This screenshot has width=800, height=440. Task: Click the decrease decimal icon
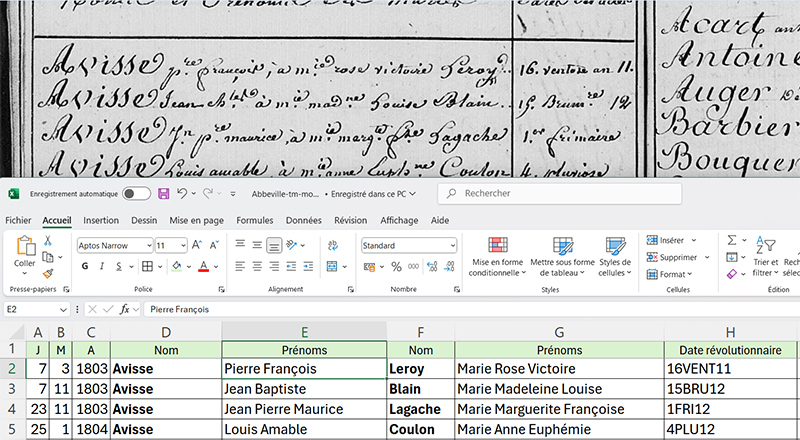(449, 266)
